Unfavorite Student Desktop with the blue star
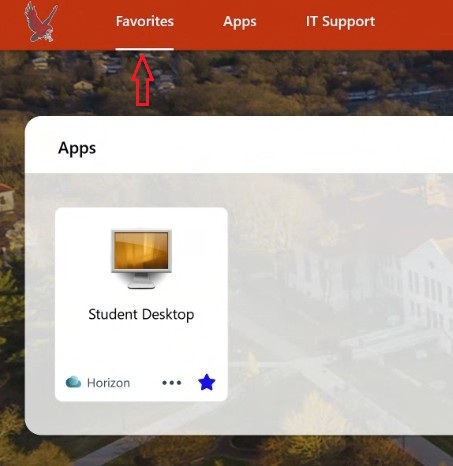453x466 pixels. coord(207,382)
